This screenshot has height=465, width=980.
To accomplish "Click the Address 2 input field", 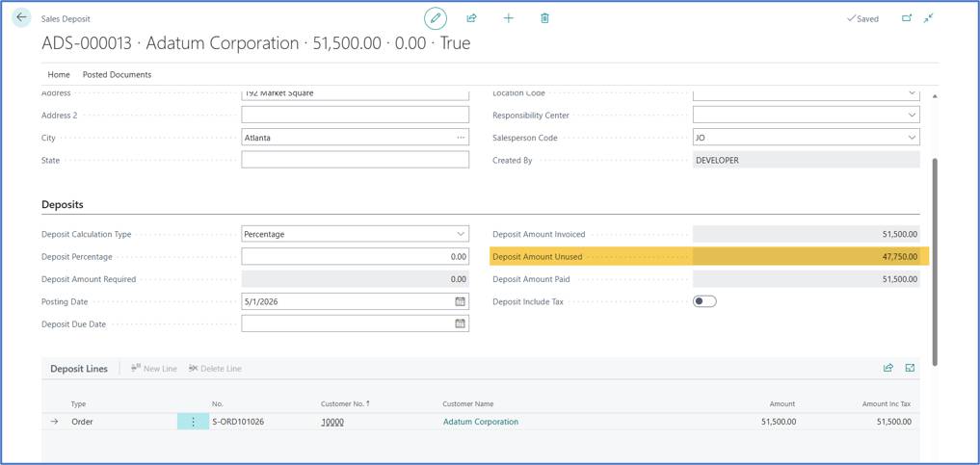I will point(355,115).
